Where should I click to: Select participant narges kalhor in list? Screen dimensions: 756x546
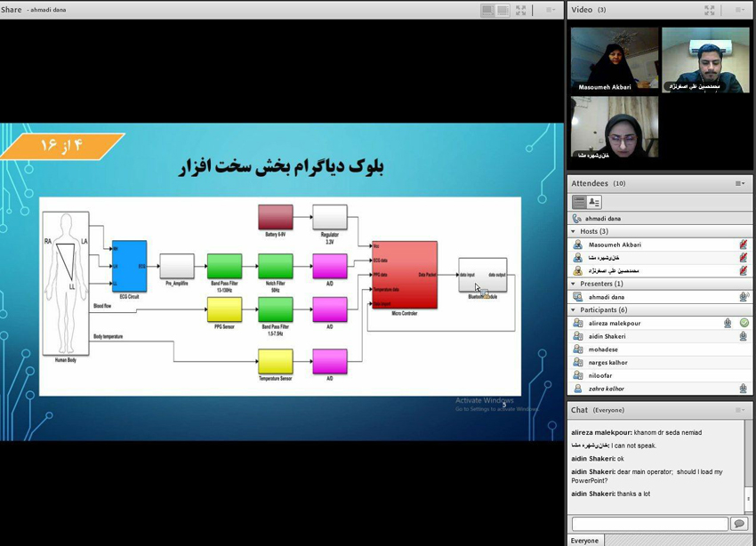[607, 363]
